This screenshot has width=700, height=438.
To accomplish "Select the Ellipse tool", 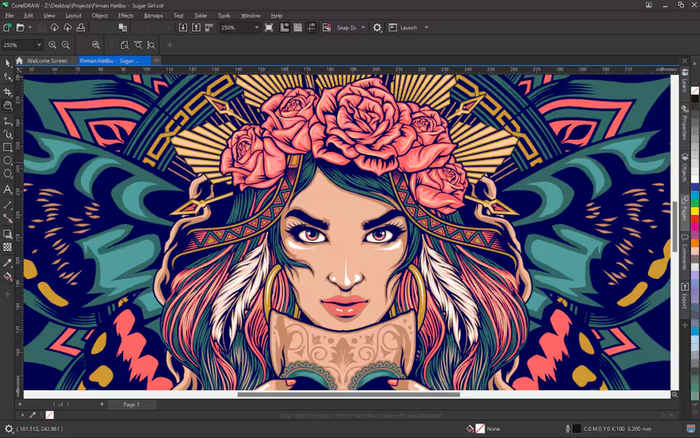I will coord(8,161).
